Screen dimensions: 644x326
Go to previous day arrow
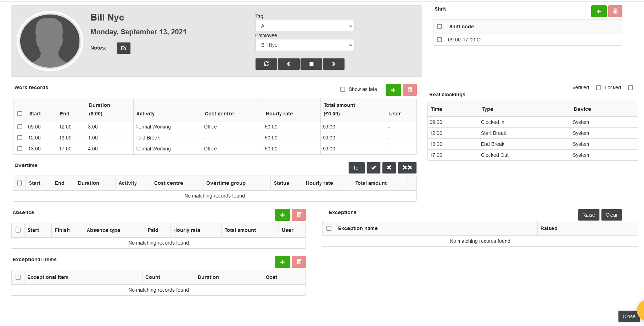tap(289, 64)
